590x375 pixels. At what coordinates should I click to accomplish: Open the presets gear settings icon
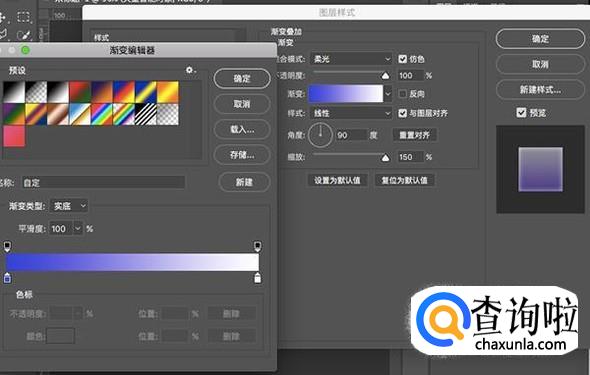click(x=189, y=70)
